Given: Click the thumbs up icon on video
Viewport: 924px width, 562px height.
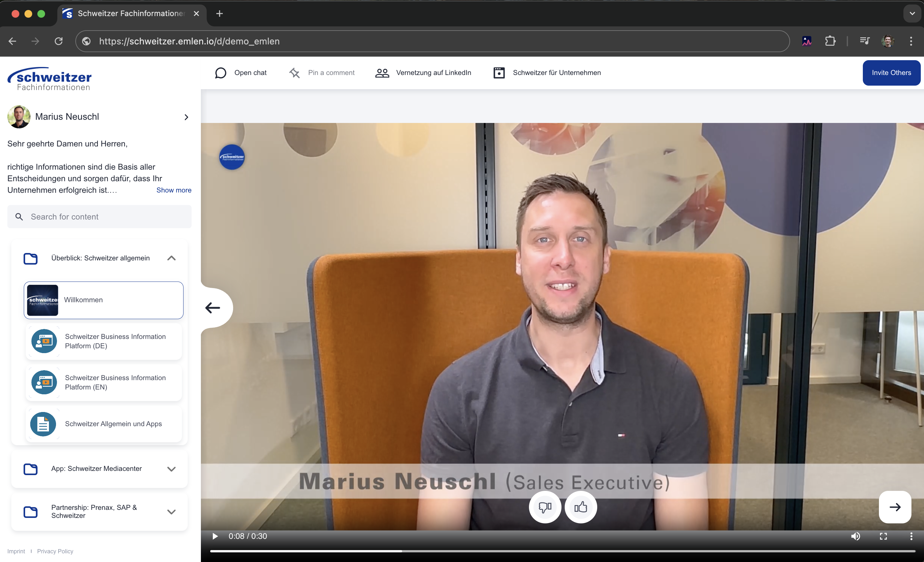Looking at the screenshot, I should [x=580, y=507].
